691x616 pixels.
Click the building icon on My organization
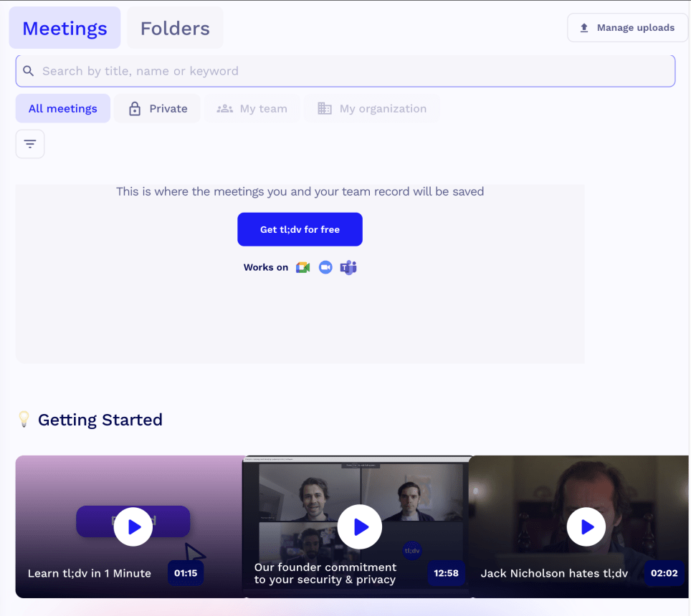click(325, 108)
